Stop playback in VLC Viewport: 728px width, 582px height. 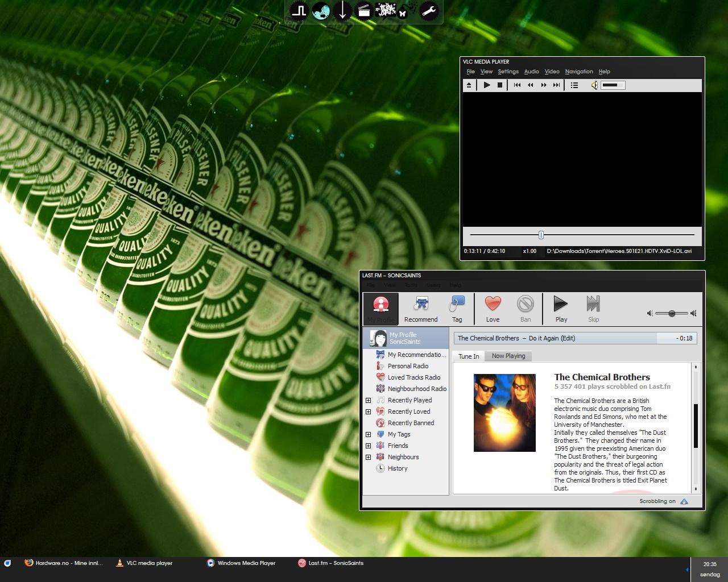click(x=500, y=85)
